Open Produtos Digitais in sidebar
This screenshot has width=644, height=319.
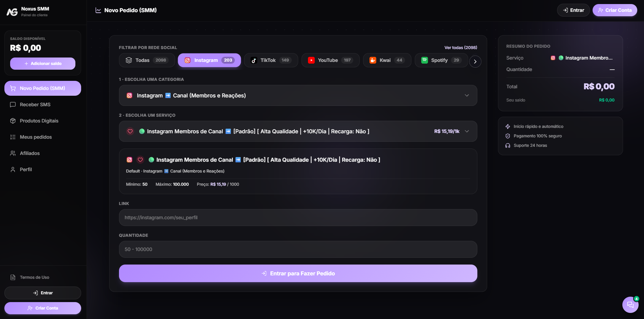tap(43, 121)
